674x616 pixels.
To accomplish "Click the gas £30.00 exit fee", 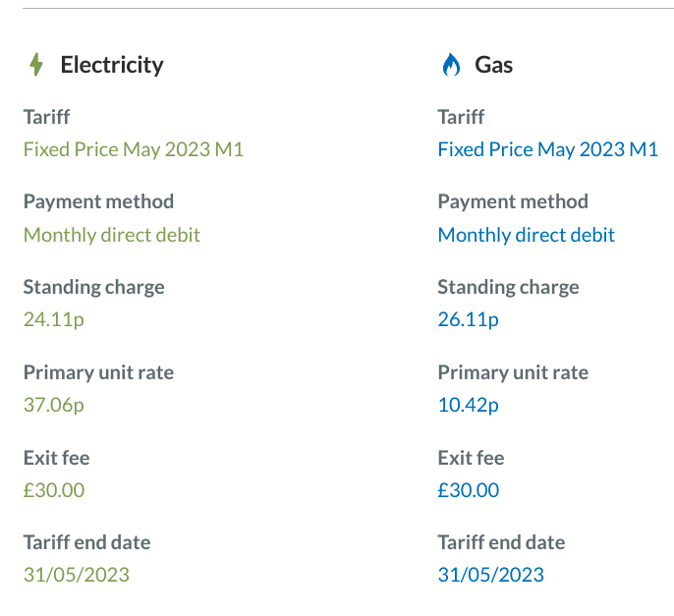I will (468, 489).
